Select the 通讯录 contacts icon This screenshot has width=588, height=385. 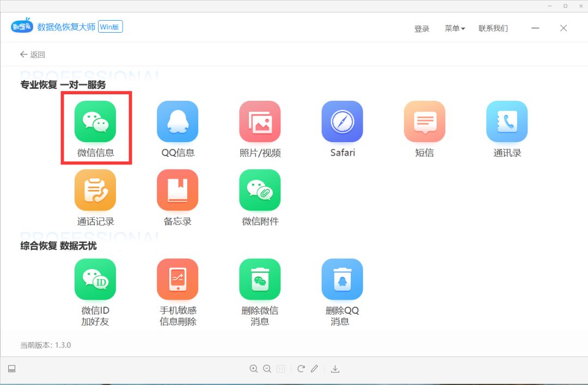pos(507,121)
